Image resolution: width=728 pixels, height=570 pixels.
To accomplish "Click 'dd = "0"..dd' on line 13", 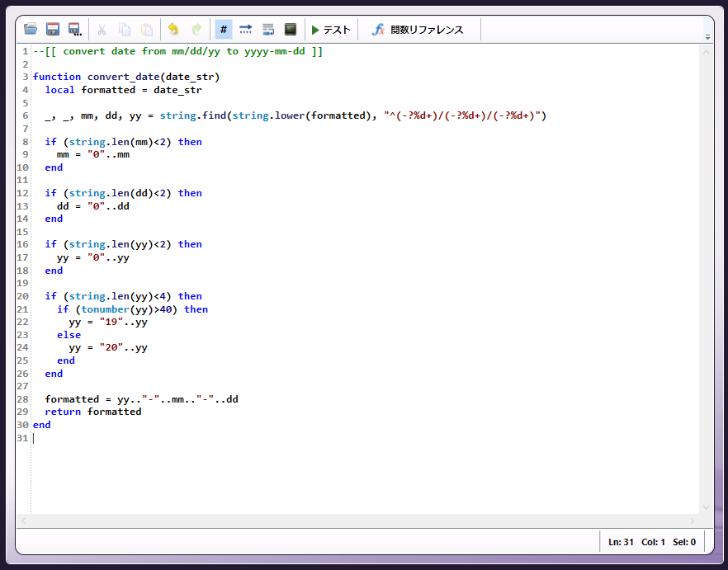I will [x=93, y=205].
